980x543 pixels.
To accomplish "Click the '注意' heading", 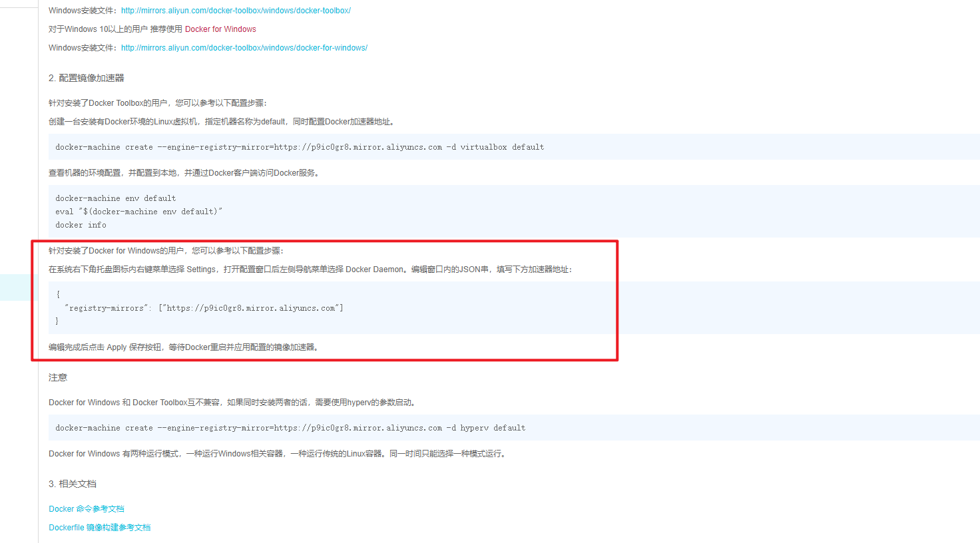I will pos(58,377).
